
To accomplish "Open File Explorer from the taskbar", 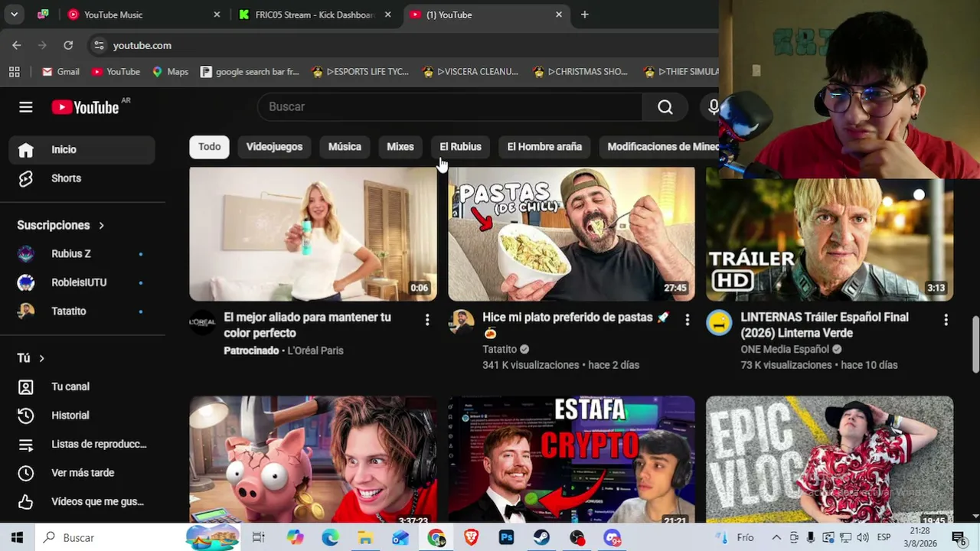I will [365, 538].
